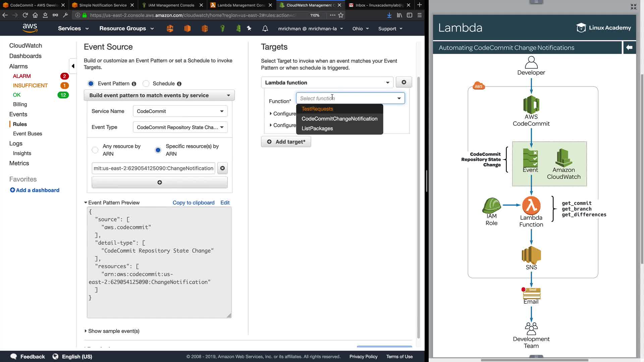Open the Event Type dropdown
The width and height of the screenshot is (644, 362).
180,127
